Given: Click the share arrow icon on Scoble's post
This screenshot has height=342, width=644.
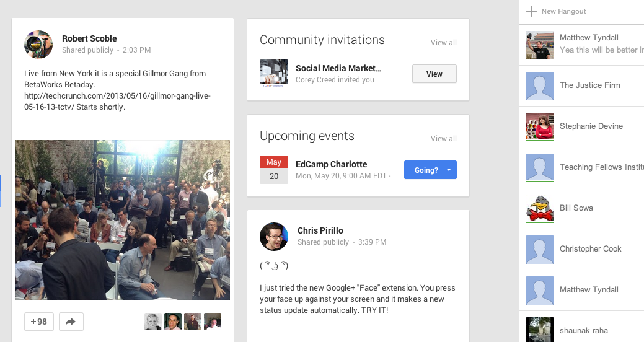Looking at the screenshot, I should [x=71, y=322].
